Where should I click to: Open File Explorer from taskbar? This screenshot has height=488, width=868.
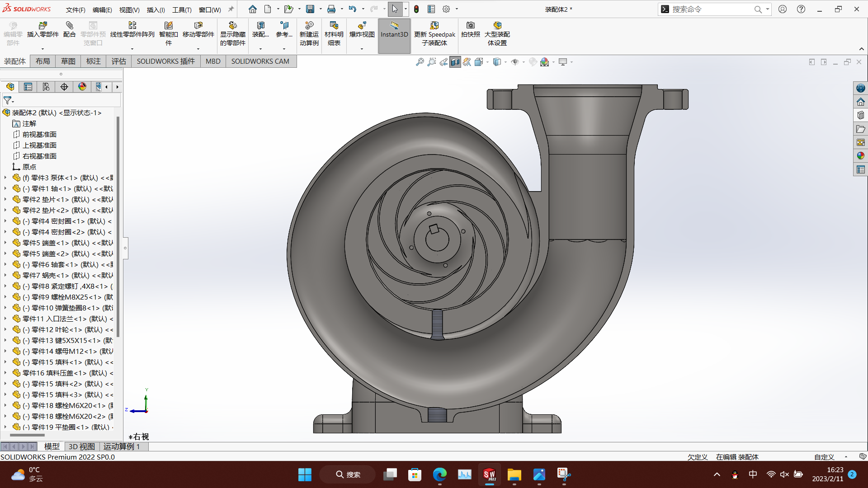pos(514,474)
